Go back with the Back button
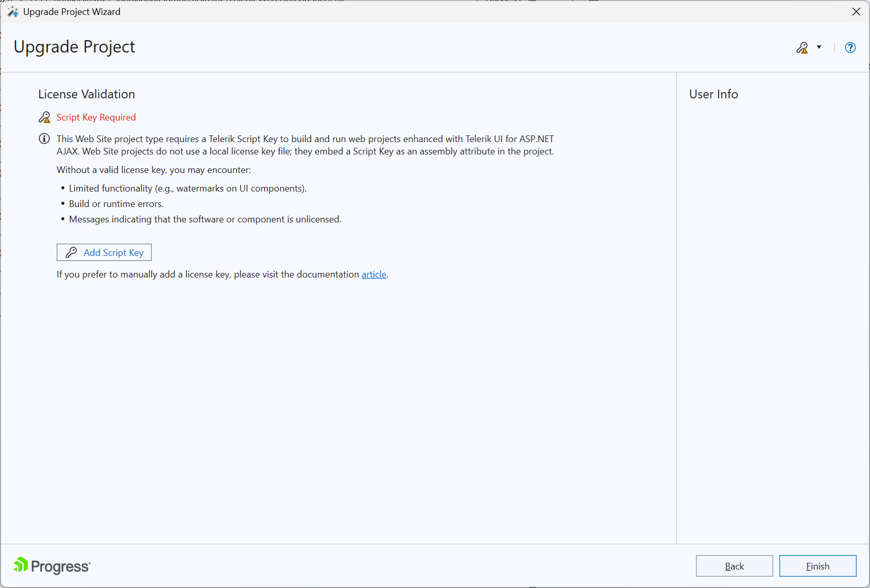Screen dimensions: 870x588 [734, 566]
